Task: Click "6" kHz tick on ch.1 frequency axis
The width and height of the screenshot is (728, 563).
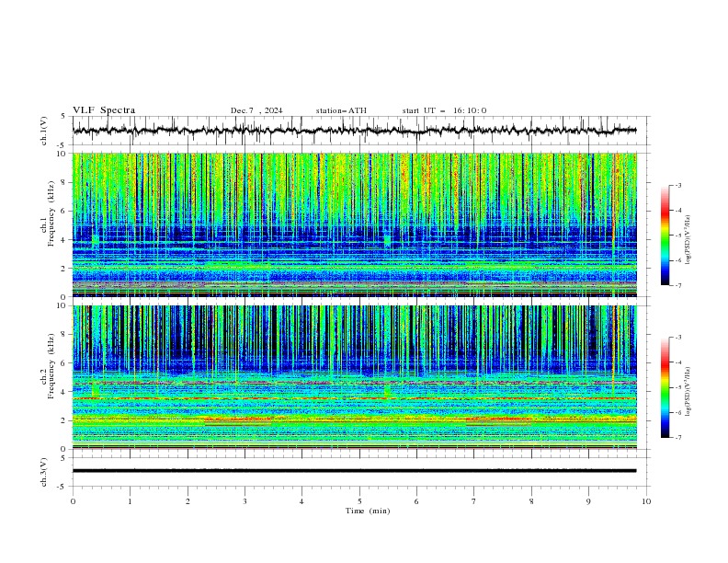Action: click(x=63, y=211)
